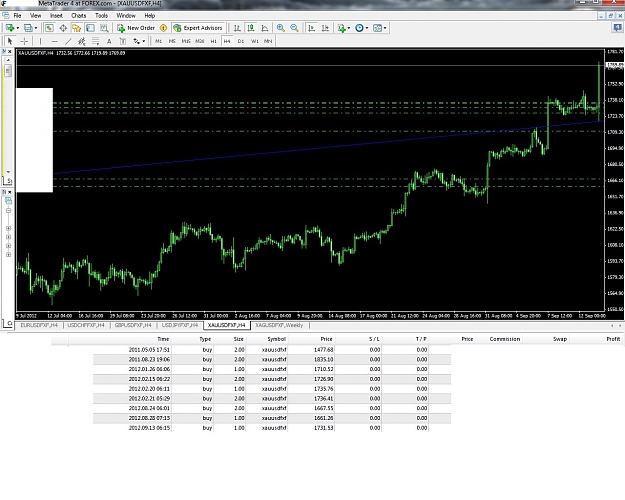The width and height of the screenshot is (625, 500).
Task: Switch to D1 timeframe
Action: pos(241,41)
